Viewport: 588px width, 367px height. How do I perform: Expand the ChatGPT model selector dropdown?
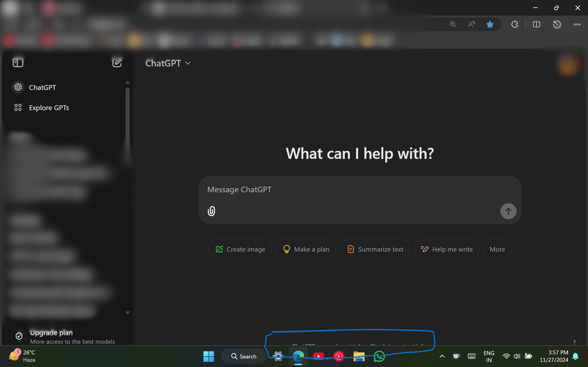point(168,63)
